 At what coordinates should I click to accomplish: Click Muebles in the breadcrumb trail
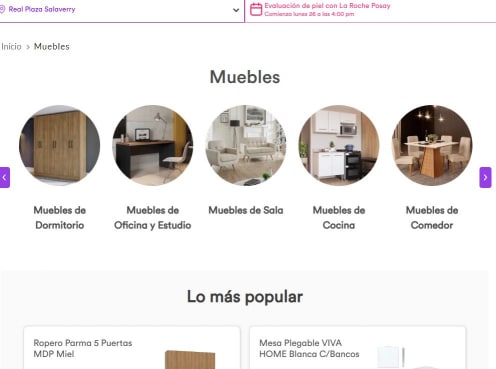pyautogui.click(x=52, y=47)
